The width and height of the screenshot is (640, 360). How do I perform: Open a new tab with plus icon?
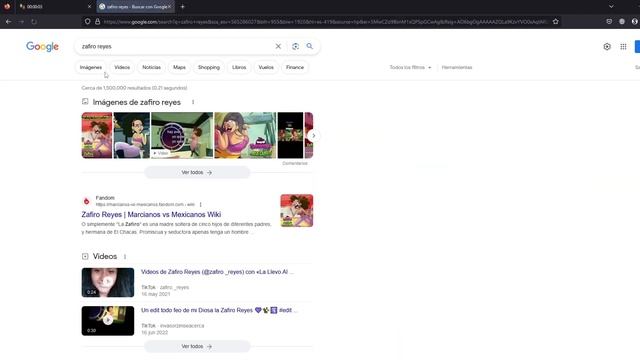[x=182, y=7]
